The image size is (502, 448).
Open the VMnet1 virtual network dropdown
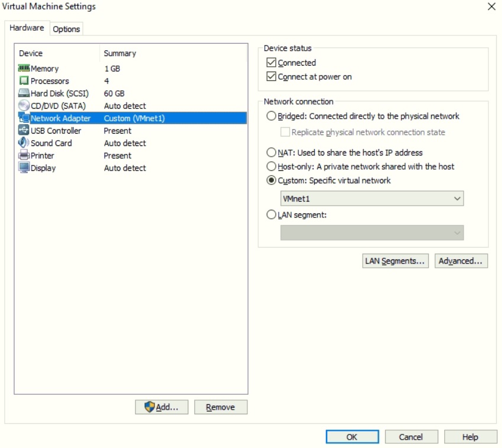point(457,198)
